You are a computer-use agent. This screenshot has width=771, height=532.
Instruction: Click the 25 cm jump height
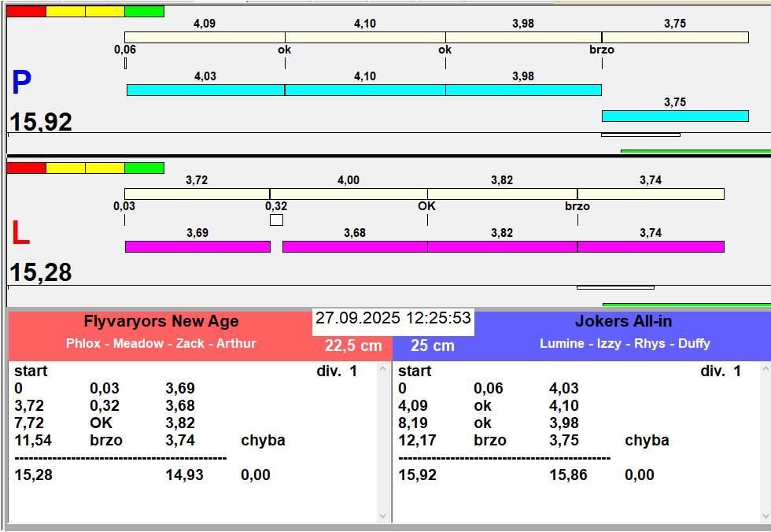(432, 345)
